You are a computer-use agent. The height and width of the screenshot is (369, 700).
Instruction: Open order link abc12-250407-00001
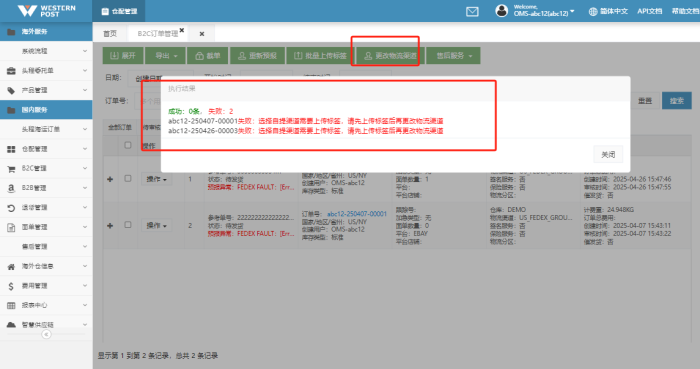click(357, 214)
